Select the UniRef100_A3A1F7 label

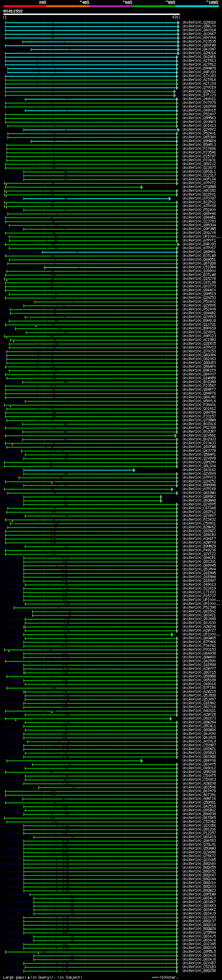pyautogui.click(x=199, y=539)
